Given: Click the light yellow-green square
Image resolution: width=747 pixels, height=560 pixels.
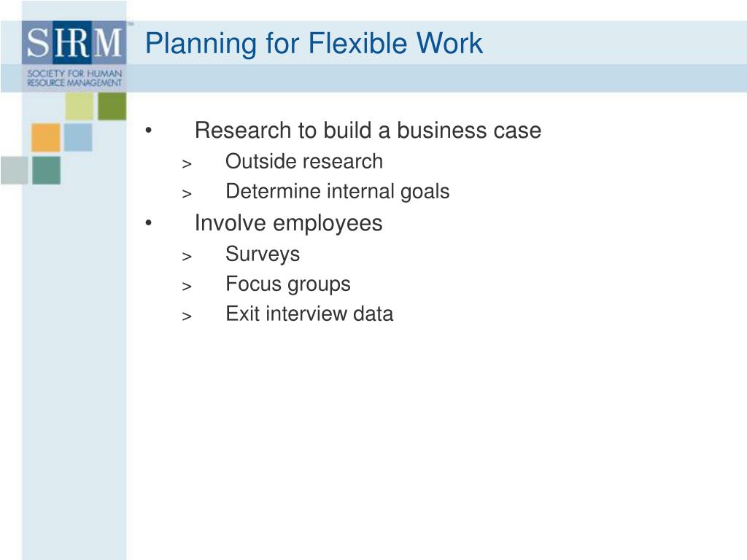Looking at the screenshot, I should [80, 106].
